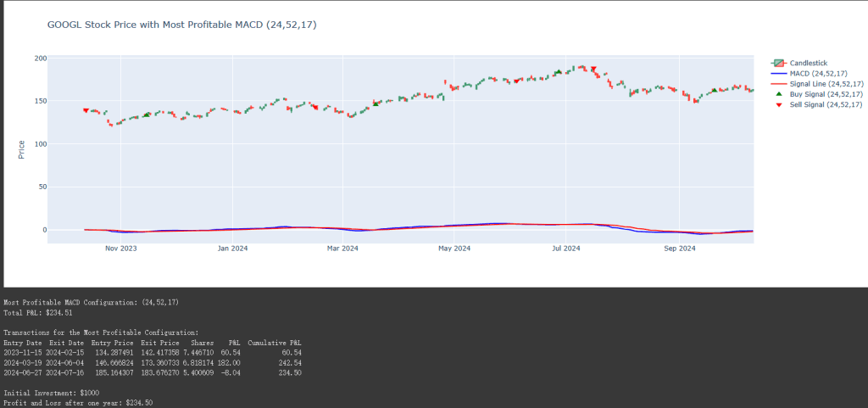Click the green Buy Signal triangle in legend
This screenshot has height=408, width=868.
pos(780,94)
